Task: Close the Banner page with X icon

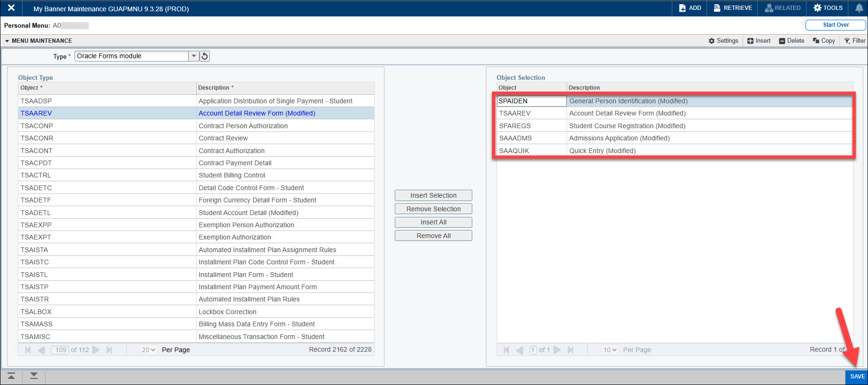Action: pyautogui.click(x=11, y=8)
